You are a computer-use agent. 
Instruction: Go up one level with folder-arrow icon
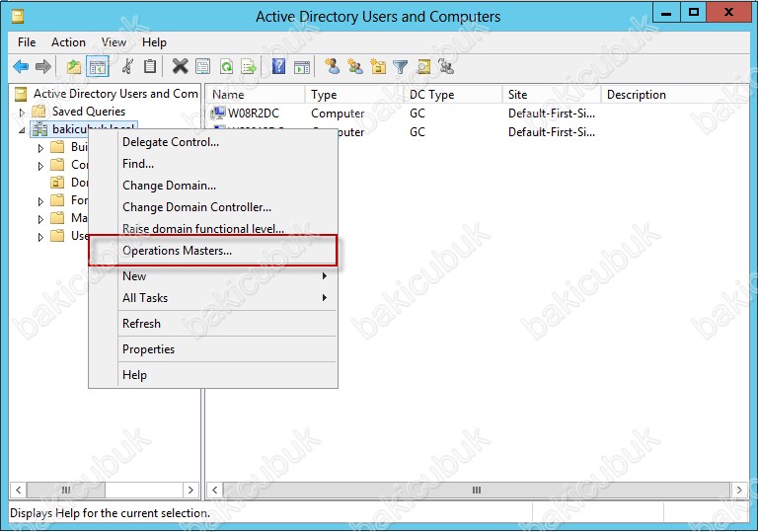coord(74,66)
